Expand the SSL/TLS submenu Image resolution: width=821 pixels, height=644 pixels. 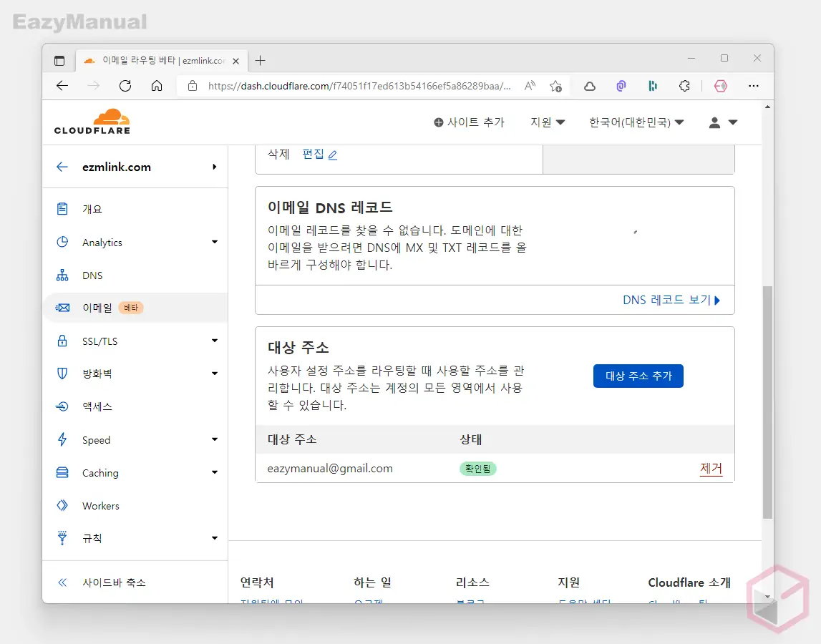(x=214, y=341)
